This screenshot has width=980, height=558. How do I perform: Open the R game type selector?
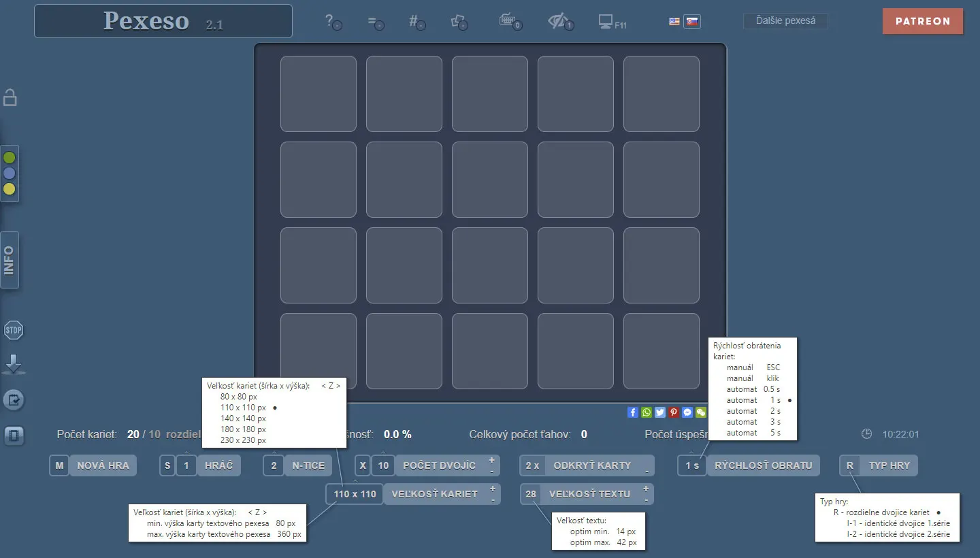pyautogui.click(x=850, y=465)
